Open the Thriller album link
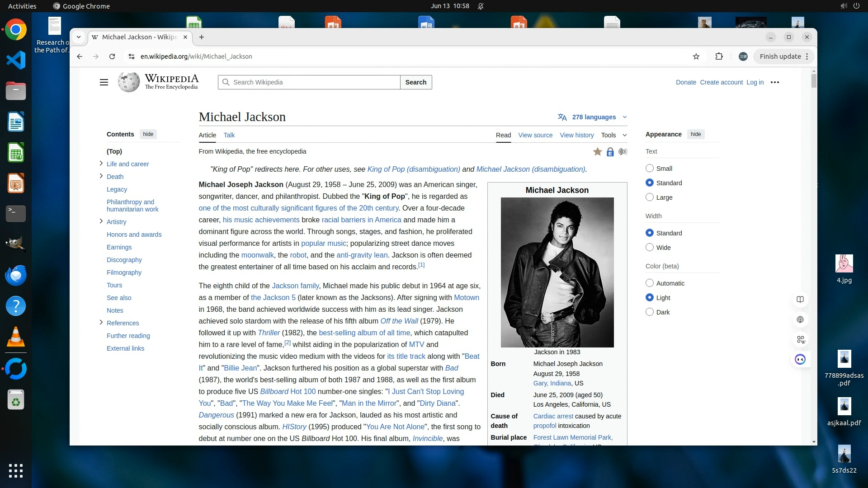 point(269,333)
